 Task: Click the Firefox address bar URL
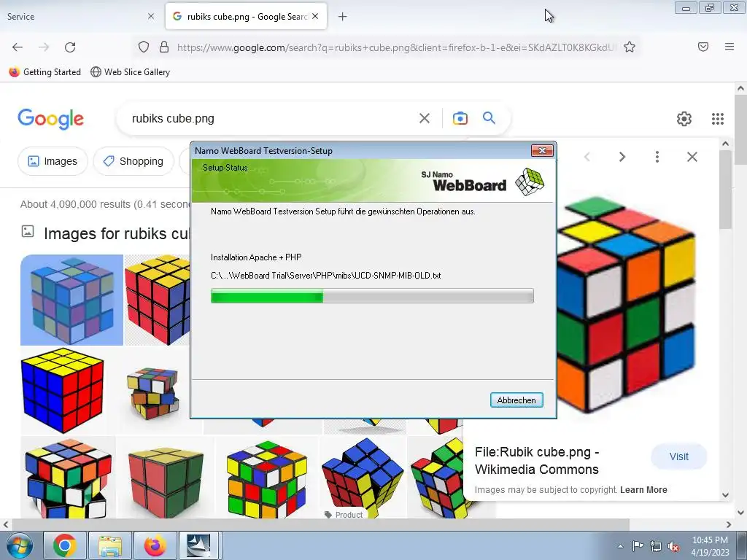[x=396, y=47]
